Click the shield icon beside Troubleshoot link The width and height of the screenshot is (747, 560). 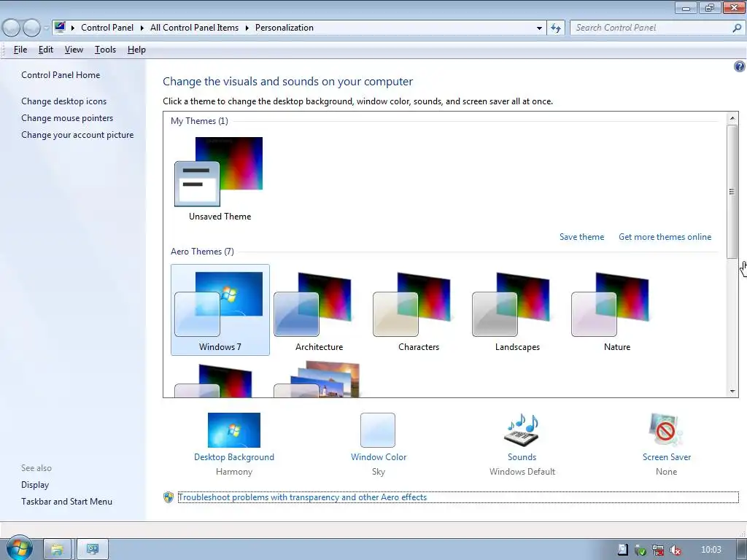[169, 497]
